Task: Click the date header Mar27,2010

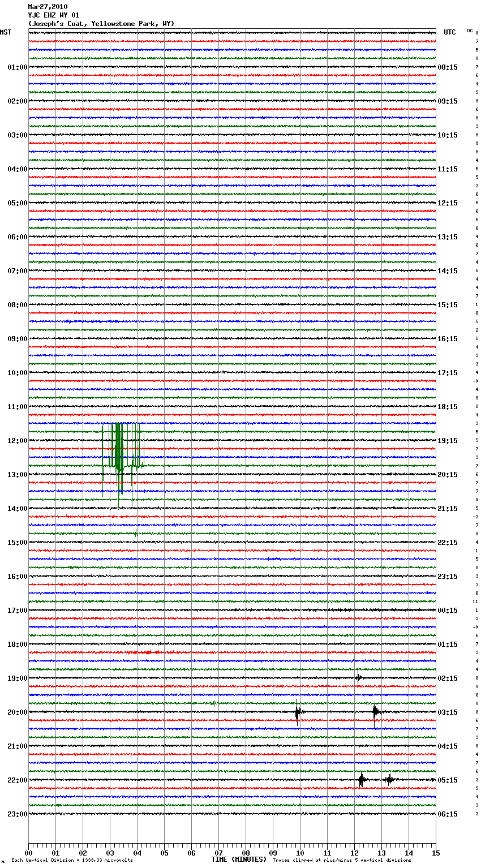Action: (x=48, y=7)
